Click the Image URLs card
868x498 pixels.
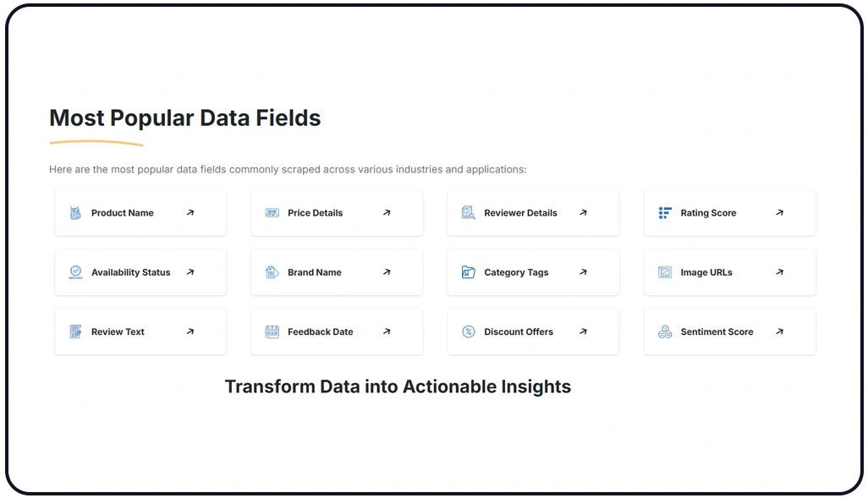(729, 272)
